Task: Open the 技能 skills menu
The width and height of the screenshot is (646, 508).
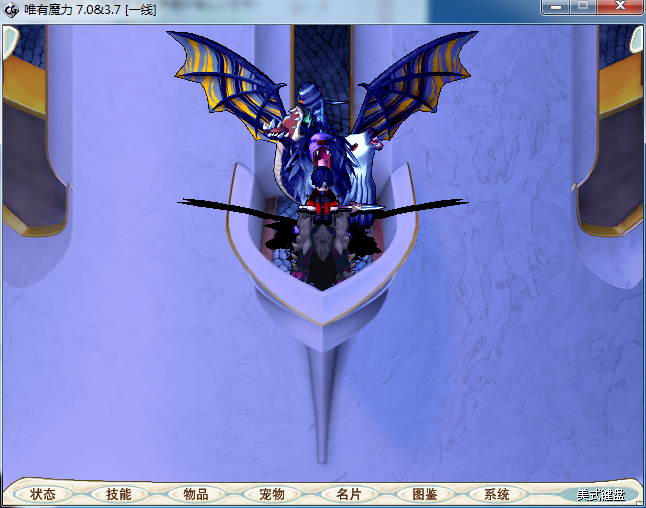Action: (x=119, y=494)
